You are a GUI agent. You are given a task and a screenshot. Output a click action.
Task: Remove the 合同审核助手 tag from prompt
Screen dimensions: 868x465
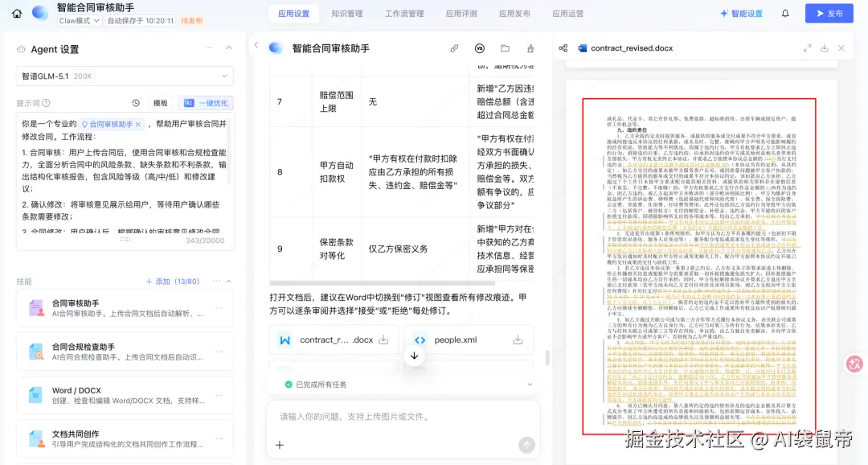pyautogui.click(x=138, y=124)
